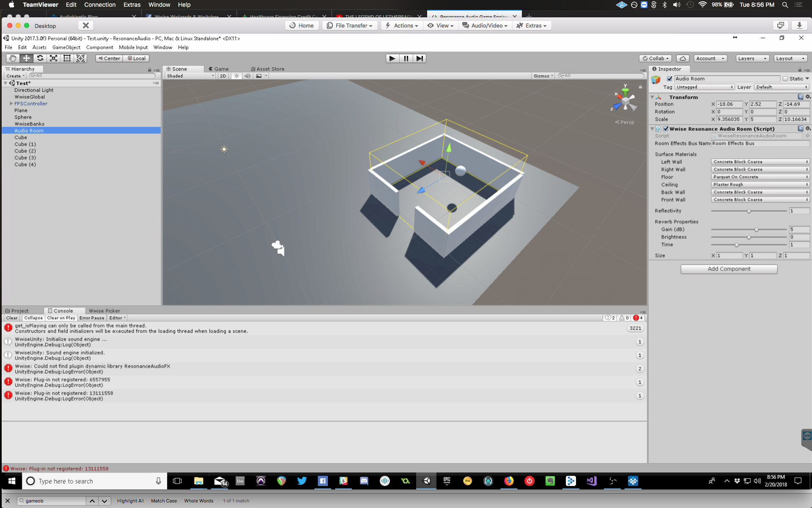Collapse the Transform component in the Inspector
The width and height of the screenshot is (812, 508).
652,97
